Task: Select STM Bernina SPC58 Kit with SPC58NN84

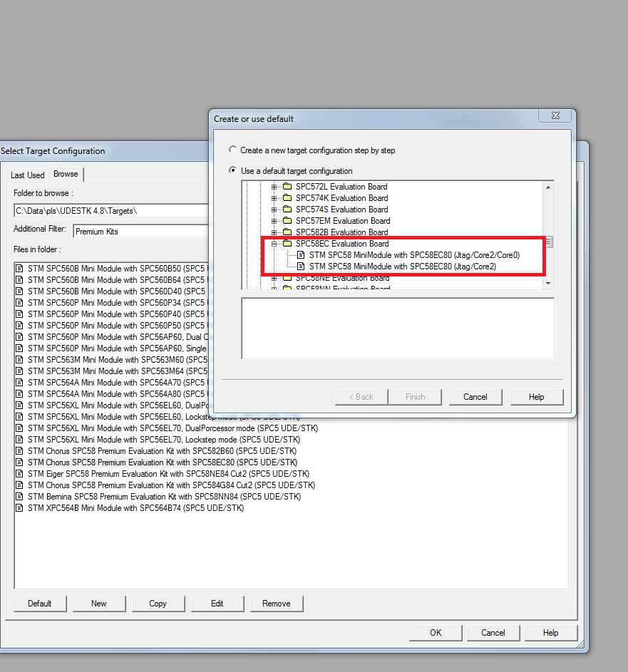Action: tap(164, 496)
